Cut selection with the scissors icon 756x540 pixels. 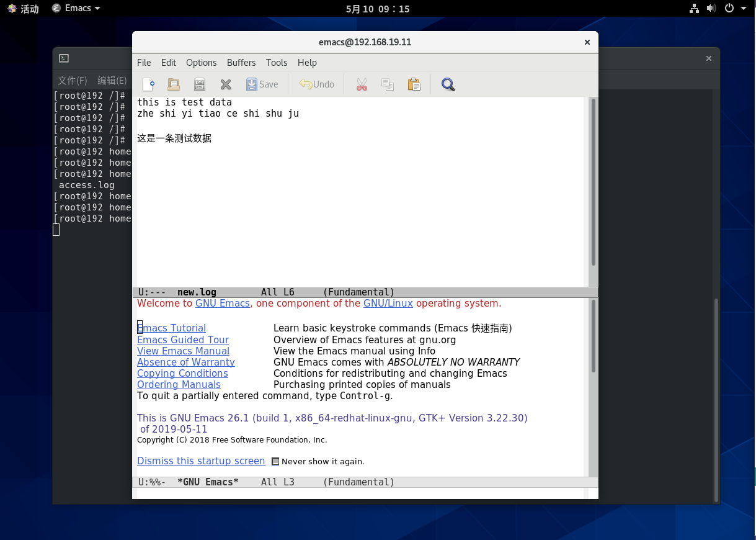click(x=362, y=84)
